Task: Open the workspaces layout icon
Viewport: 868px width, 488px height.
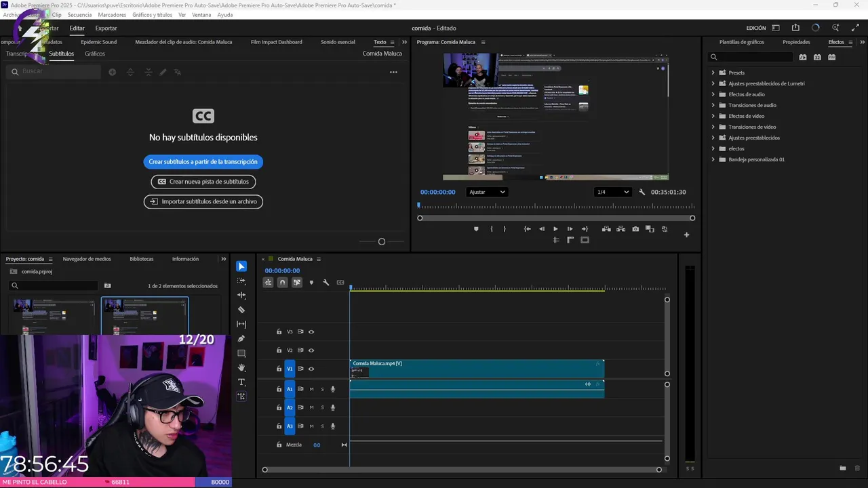Action: pos(776,28)
